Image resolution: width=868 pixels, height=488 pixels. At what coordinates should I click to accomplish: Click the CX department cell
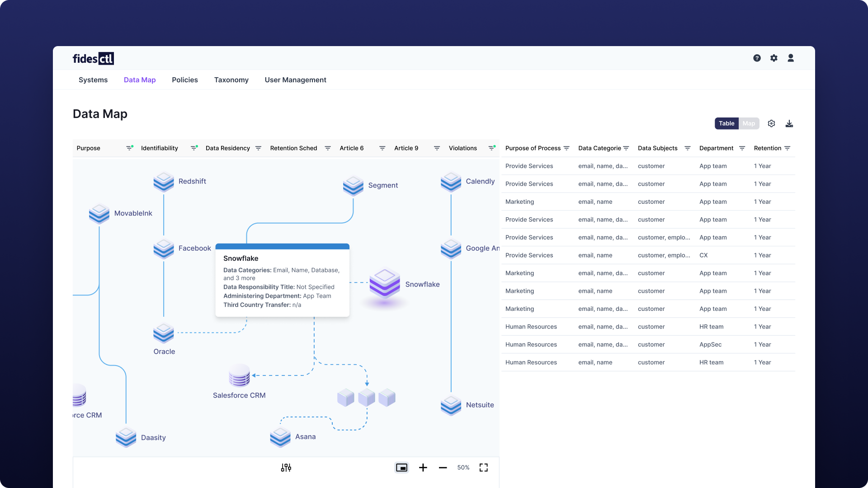703,255
